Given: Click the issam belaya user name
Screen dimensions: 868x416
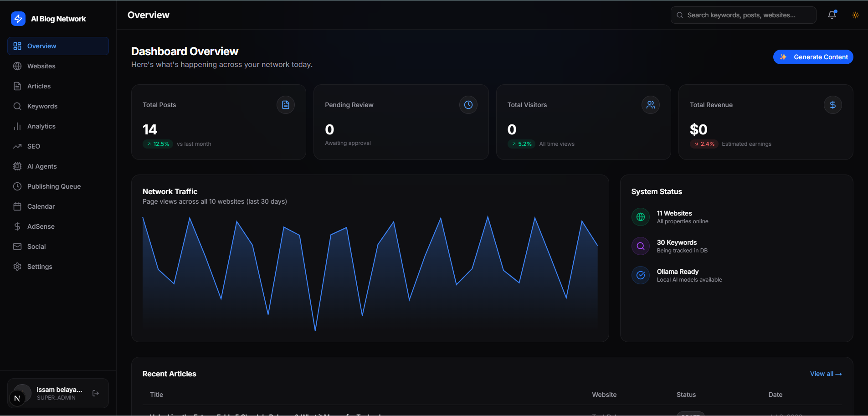Looking at the screenshot, I should [x=59, y=390].
